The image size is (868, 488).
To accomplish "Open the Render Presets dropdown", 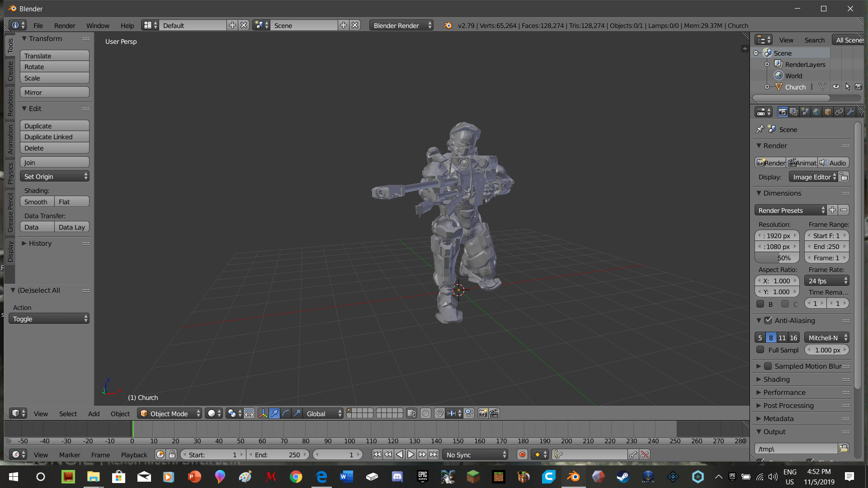I will point(790,210).
